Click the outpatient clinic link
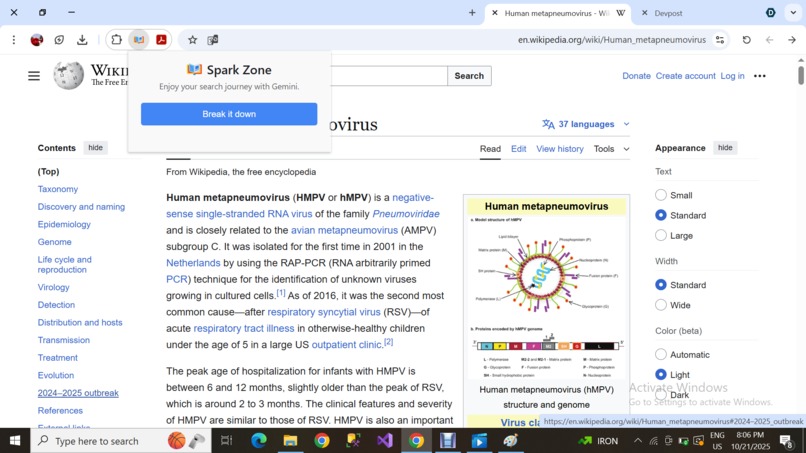The height and width of the screenshot is (453, 806). point(347,345)
